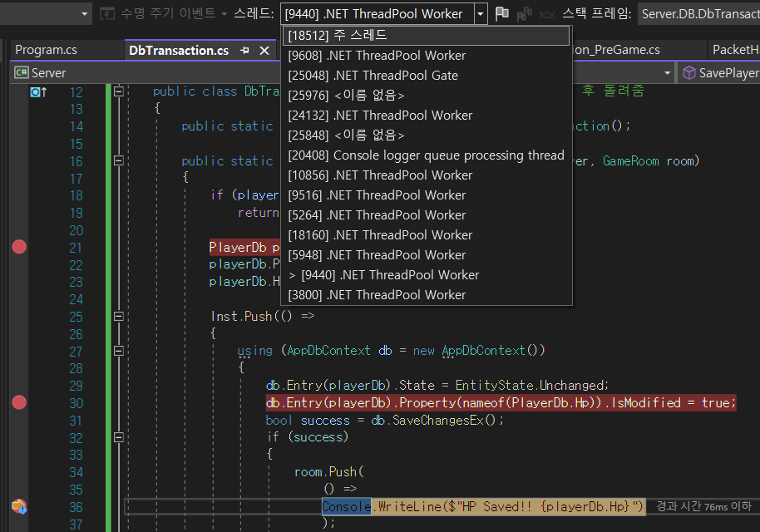Collapse the if (success) block at line 32
Screen dimensions: 760x532
point(119,437)
